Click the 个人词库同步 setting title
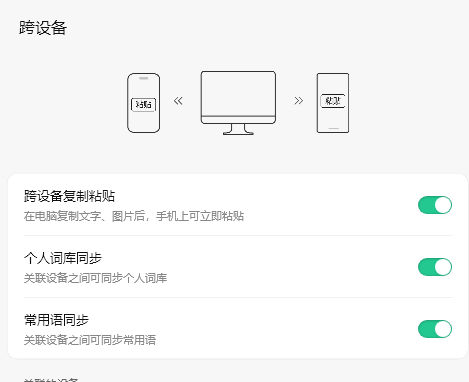Viewport: 469px width, 382px height. click(x=63, y=258)
